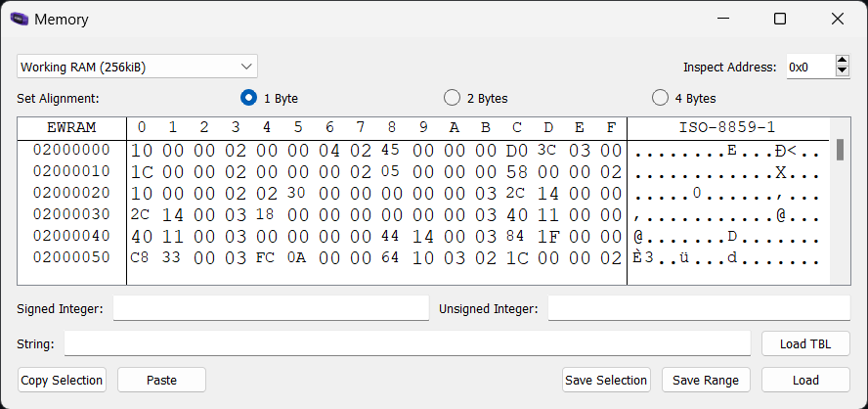Screen dimensions: 868x409
Task: Select the 2 Bytes alignment option
Action: pyautogui.click(x=452, y=98)
